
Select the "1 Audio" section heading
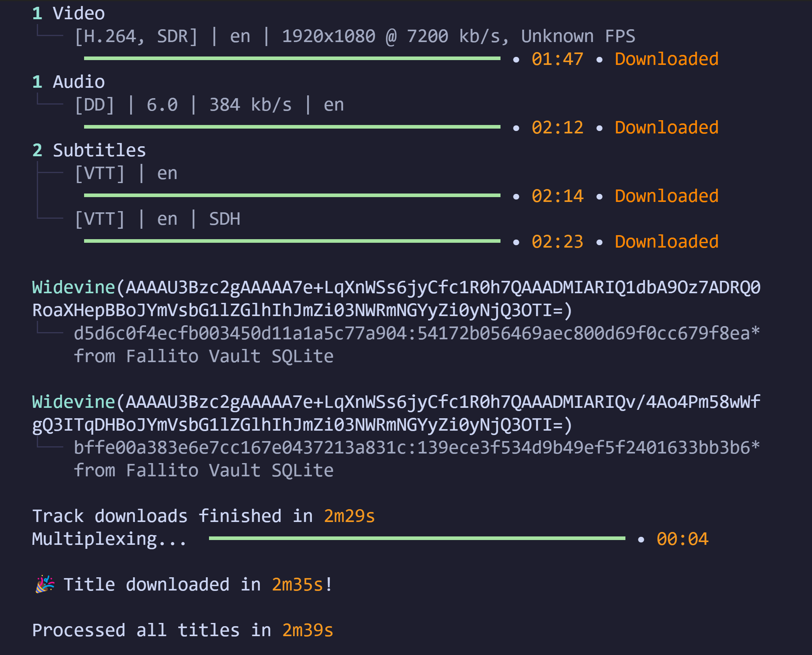(68, 82)
